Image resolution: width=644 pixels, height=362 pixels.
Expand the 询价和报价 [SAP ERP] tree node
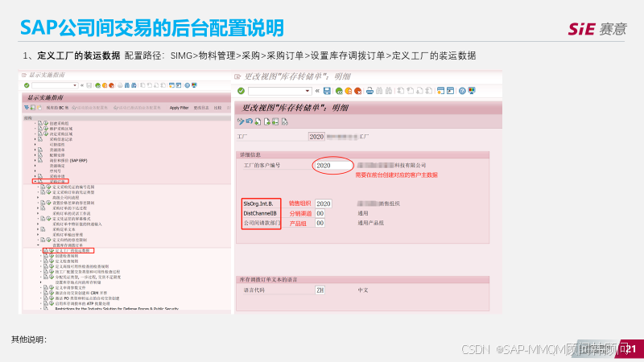(x=35, y=160)
